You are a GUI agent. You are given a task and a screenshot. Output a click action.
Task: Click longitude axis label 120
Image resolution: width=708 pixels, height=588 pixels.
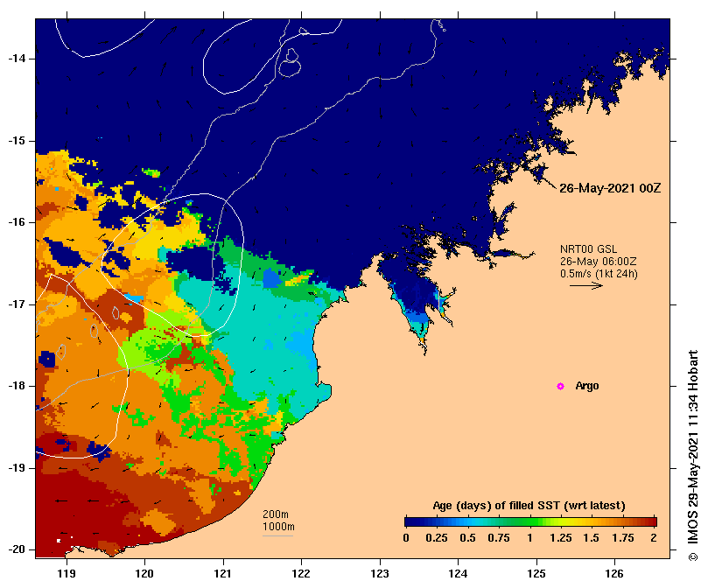click(x=145, y=573)
